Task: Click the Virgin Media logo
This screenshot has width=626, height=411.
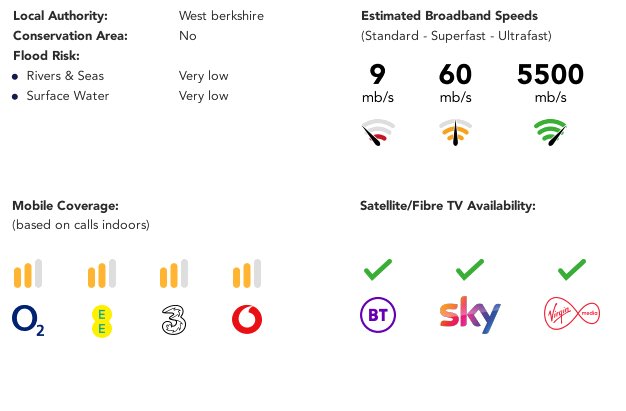Action: click(572, 313)
